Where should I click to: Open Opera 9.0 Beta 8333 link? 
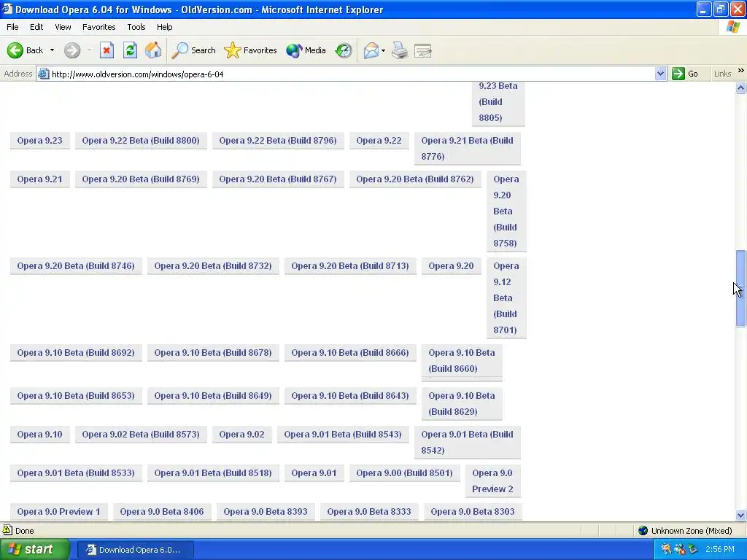coord(368,511)
